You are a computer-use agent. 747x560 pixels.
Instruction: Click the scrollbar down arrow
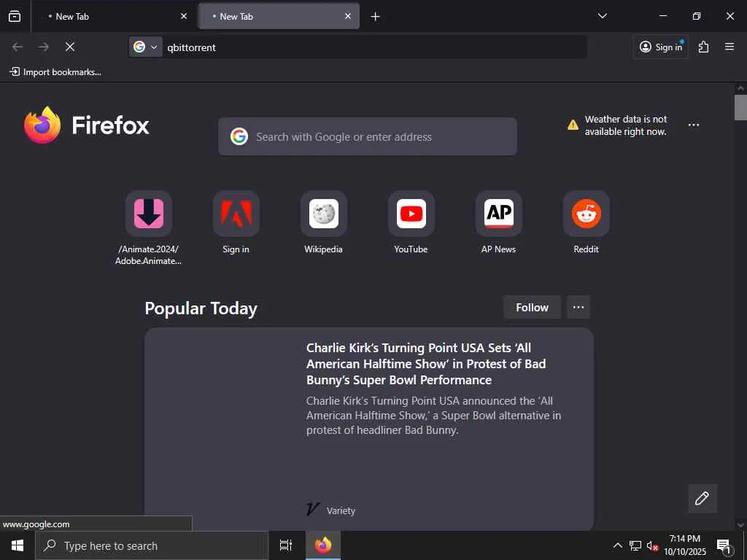(x=740, y=525)
